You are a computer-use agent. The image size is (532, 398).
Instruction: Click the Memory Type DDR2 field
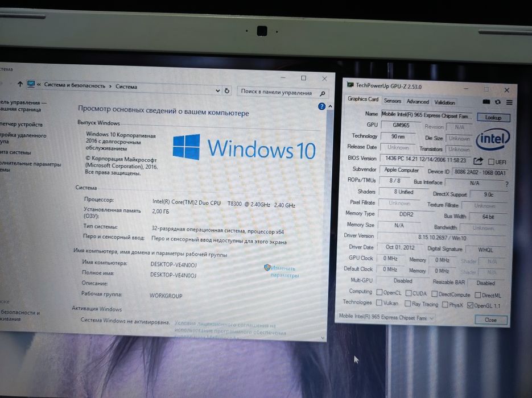pos(406,214)
